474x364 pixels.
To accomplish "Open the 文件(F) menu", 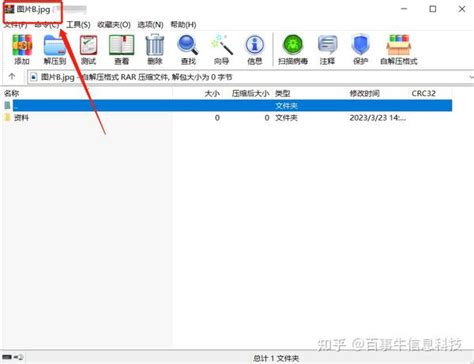I will pyautogui.click(x=15, y=25).
